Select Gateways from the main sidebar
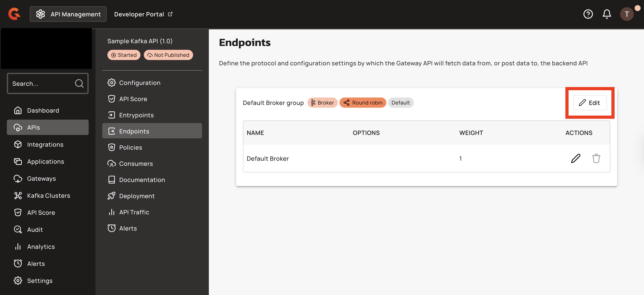The image size is (644, 295). point(42,179)
